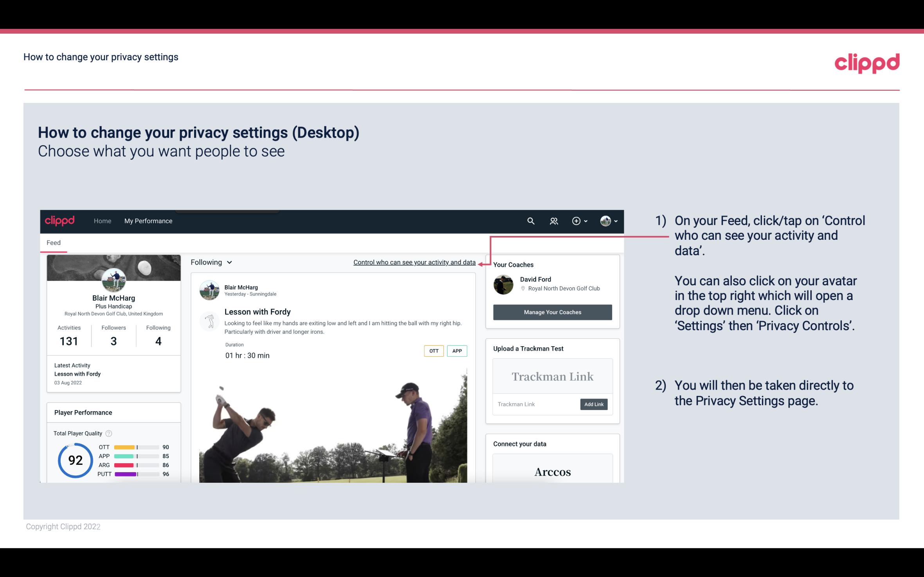Viewport: 924px width, 577px height.
Task: Click the Feed label toggle
Action: point(53,243)
